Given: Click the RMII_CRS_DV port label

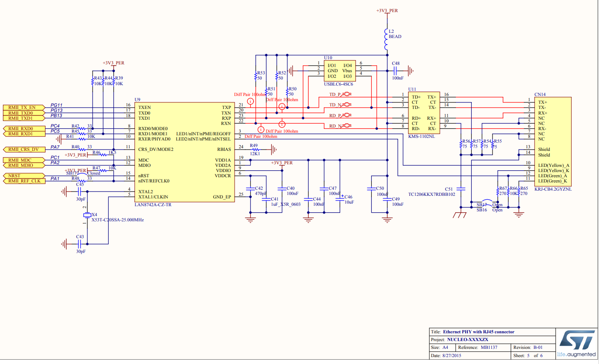Looking at the screenshot, I should pyautogui.click(x=25, y=150).
